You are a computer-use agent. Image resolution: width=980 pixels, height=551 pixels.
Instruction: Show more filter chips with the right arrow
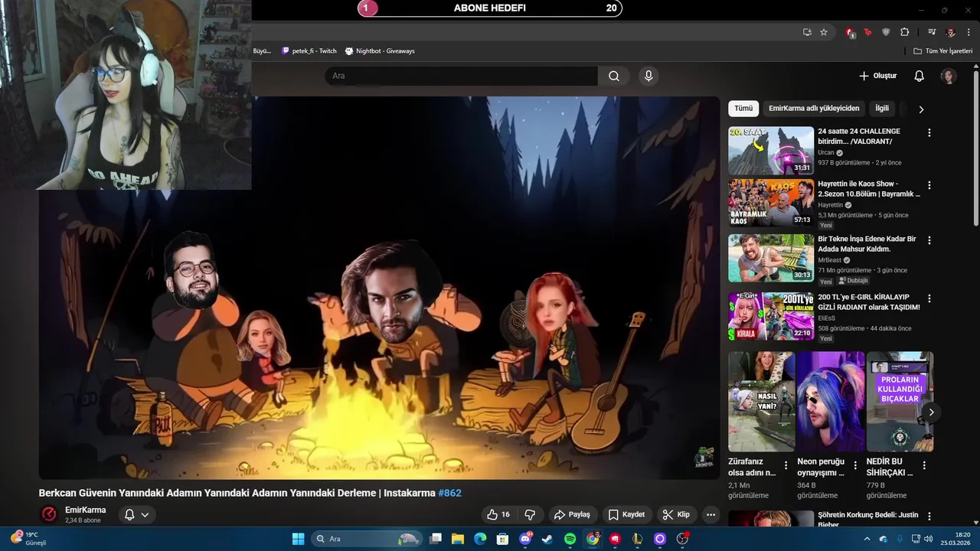point(921,109)
